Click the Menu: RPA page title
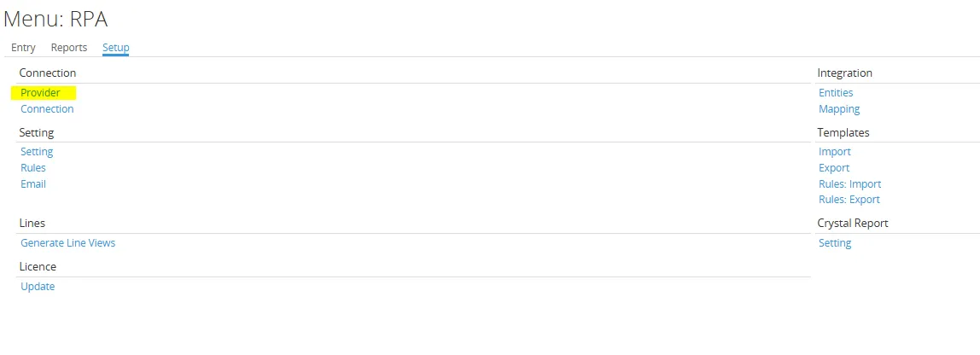Screen dimensions: 980x355 coord(56,19)
